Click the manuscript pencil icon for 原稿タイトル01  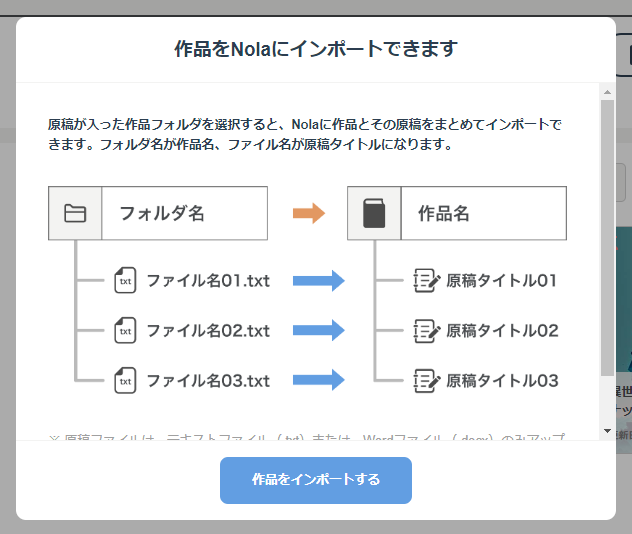tap(427, 281)
